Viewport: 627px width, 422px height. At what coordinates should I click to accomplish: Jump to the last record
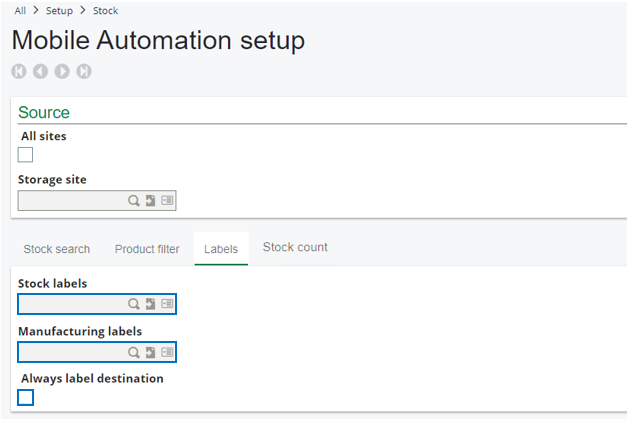click(x=84, y=71)
